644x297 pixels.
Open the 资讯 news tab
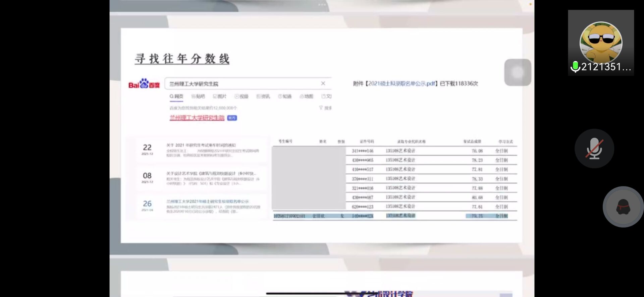[263, 97]
